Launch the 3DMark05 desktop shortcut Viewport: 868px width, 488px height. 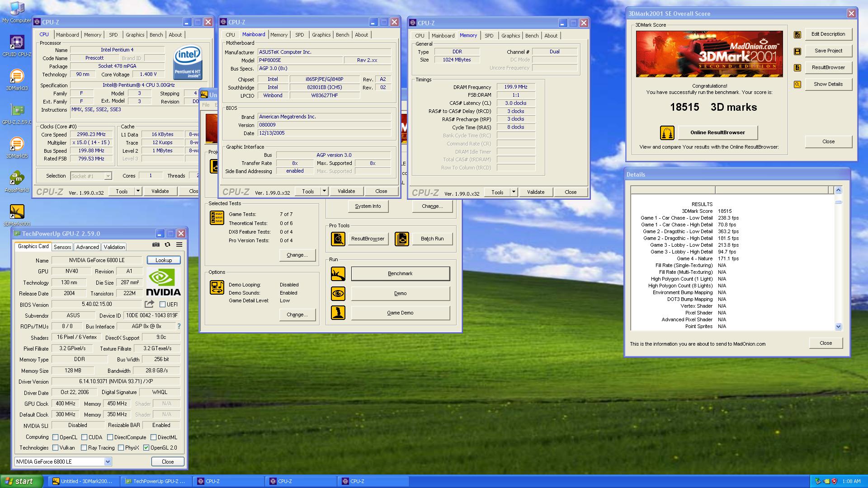pos(17,148)
